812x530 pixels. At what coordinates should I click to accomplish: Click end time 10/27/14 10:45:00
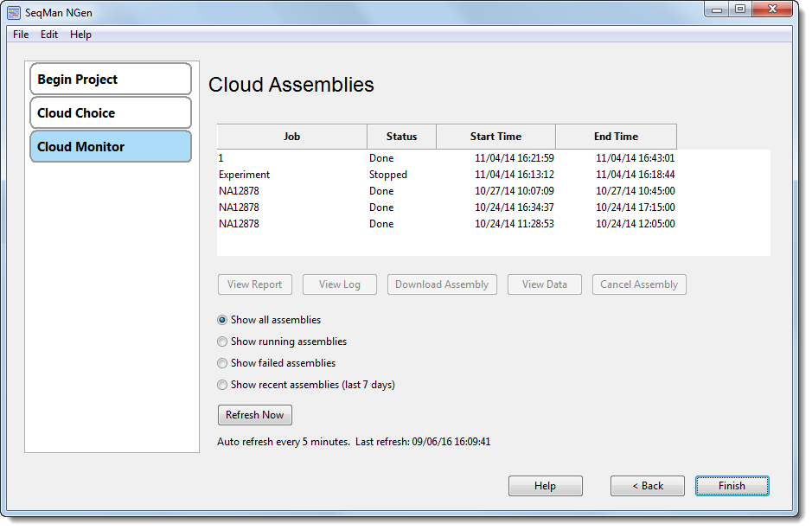(636, 191)
